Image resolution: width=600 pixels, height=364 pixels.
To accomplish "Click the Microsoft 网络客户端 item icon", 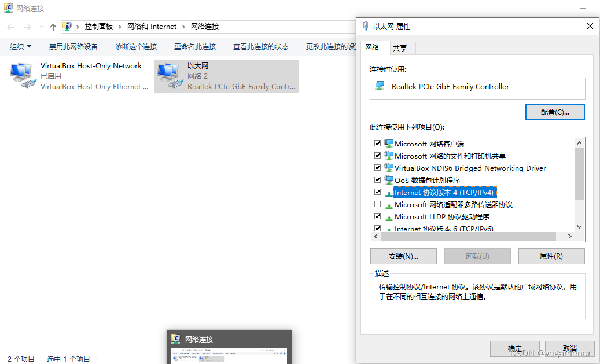I will pos(389,144).
